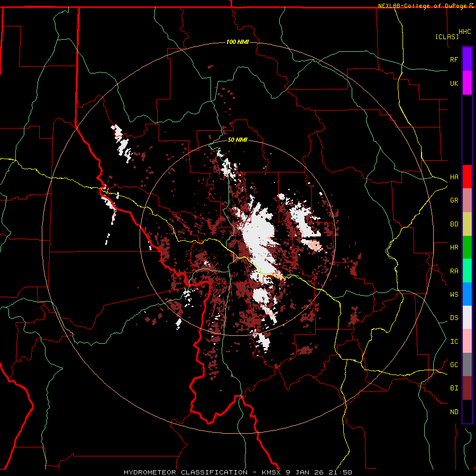The image size is (476, 476).
Task: Click the BD yellow legend color swatch
Action: 467,224
